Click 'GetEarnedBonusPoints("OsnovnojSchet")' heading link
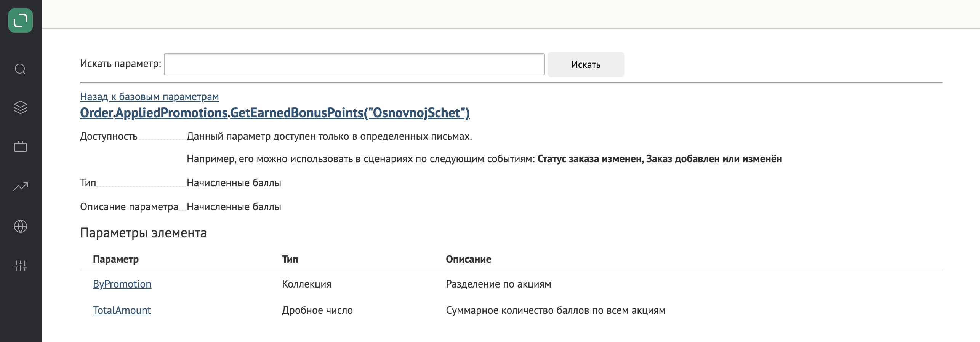This screenshot has height=342, width=980. pos(350,113)
